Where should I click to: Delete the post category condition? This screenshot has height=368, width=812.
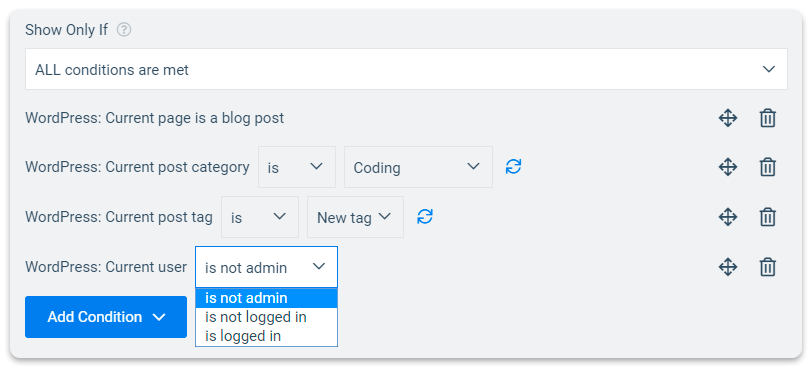(767, 167)
